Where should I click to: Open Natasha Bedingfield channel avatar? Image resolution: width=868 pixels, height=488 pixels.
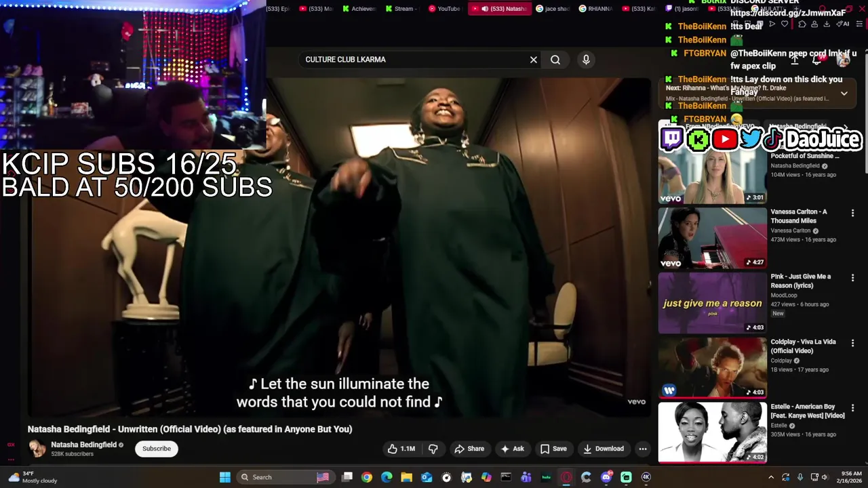point(37,448)
